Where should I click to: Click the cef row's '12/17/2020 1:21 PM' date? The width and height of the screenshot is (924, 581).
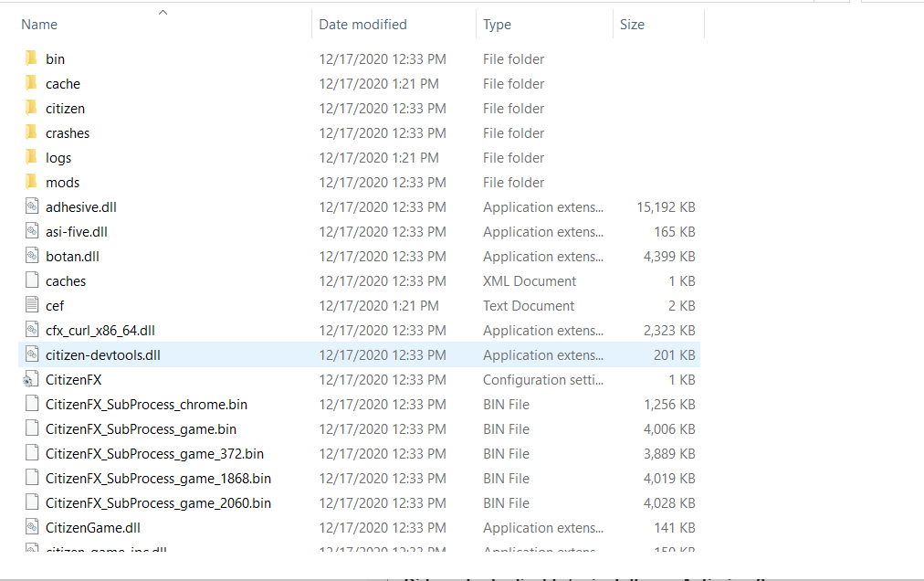(379, 306)
